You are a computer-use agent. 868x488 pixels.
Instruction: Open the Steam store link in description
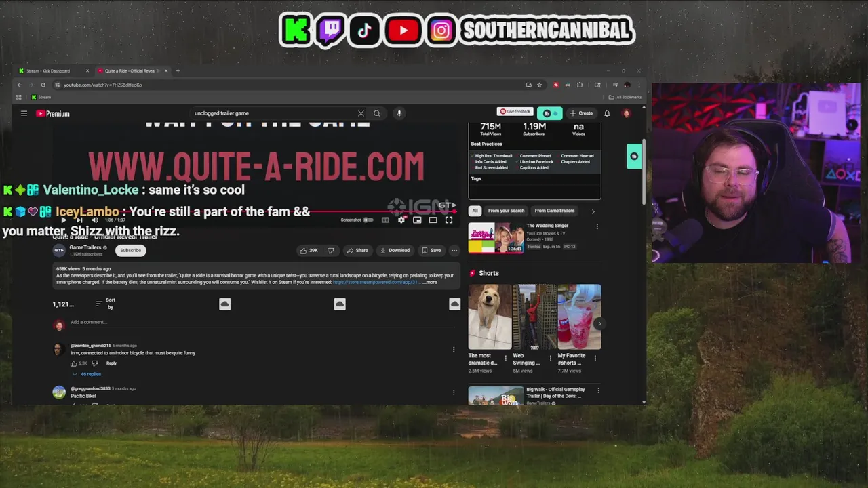376,282
